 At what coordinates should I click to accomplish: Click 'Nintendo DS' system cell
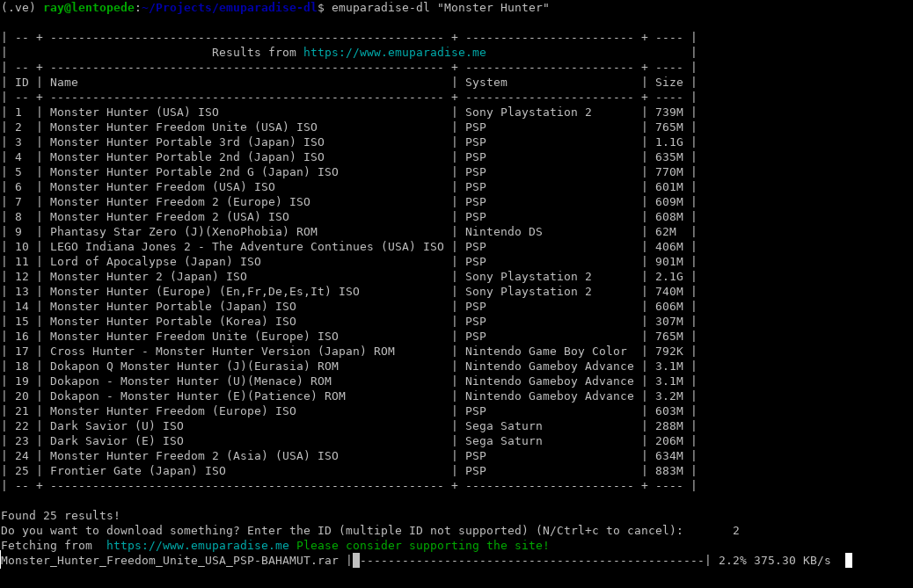click(504, 232)
